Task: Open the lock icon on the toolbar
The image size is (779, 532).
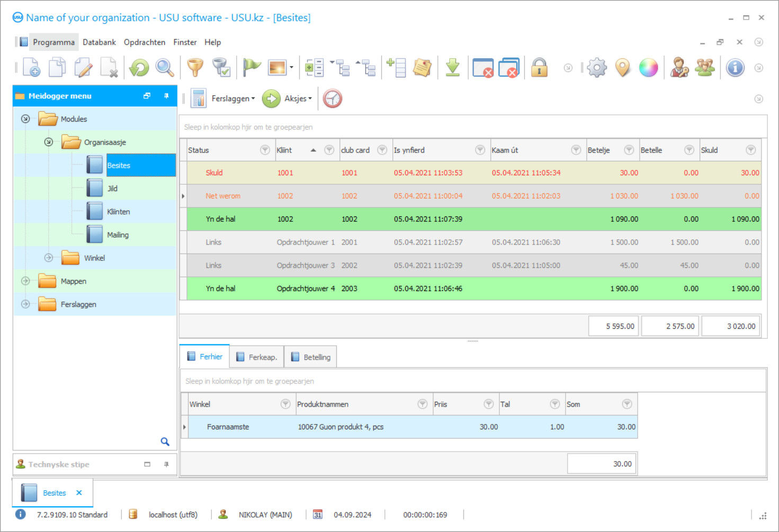Action: [x=539, y=67]
